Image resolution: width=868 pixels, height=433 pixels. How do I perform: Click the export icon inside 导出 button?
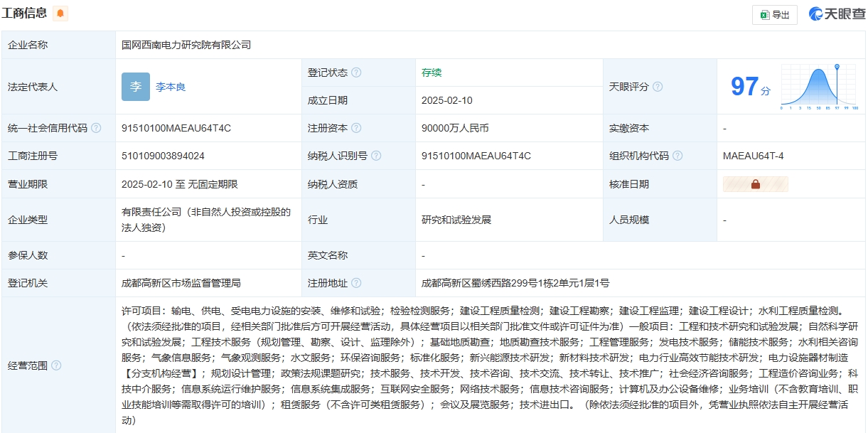(x=764, y=14)
